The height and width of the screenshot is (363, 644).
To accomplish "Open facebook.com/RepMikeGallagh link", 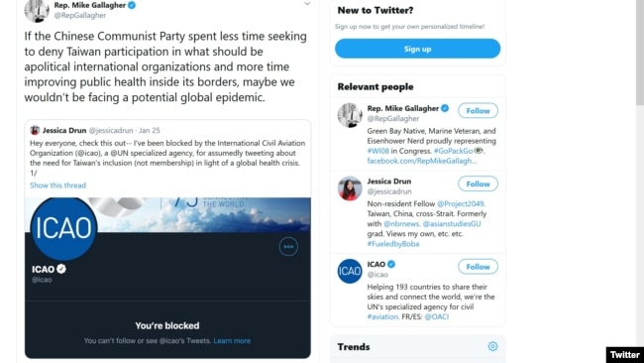I will coord(422,161).
